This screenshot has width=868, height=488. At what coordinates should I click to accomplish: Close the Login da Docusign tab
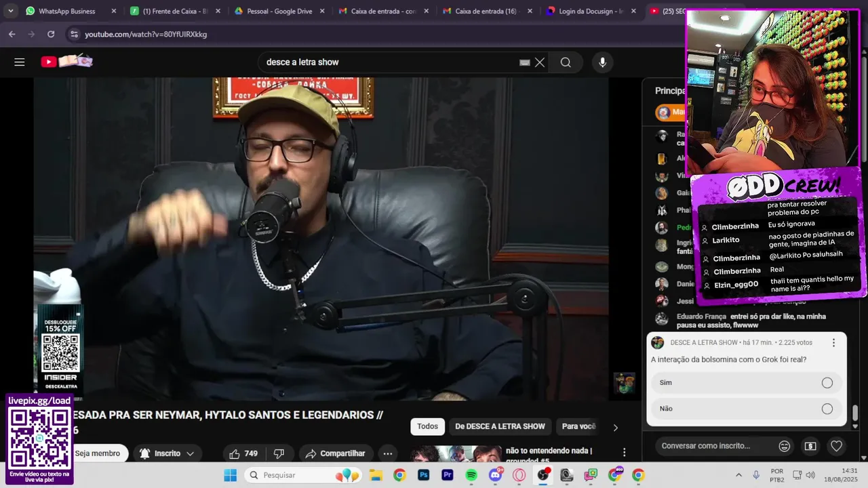pyautogui.click(x=633, y=11)
